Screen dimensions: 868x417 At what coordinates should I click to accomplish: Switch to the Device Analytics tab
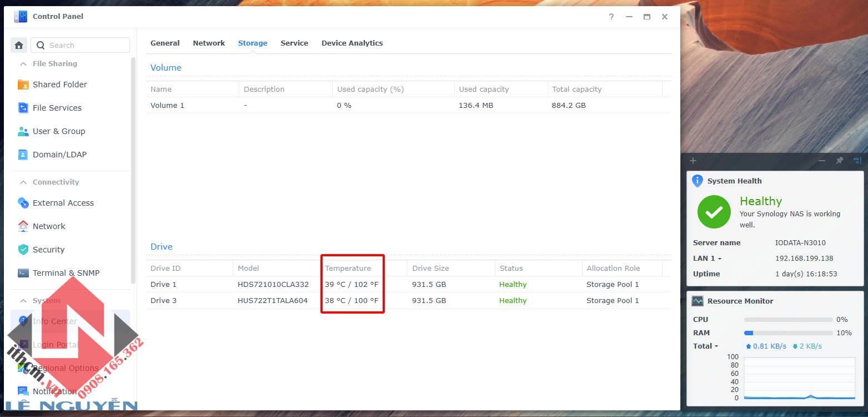352,43
